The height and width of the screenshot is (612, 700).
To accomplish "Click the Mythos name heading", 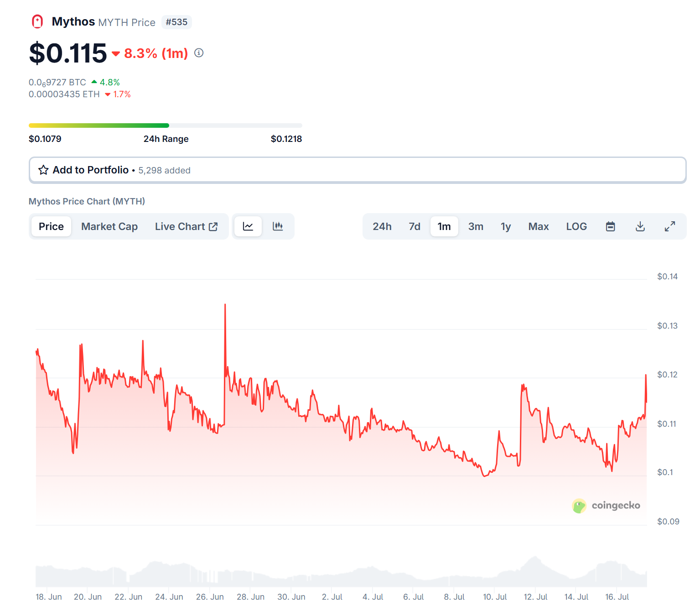I will [x=73, y=21].
